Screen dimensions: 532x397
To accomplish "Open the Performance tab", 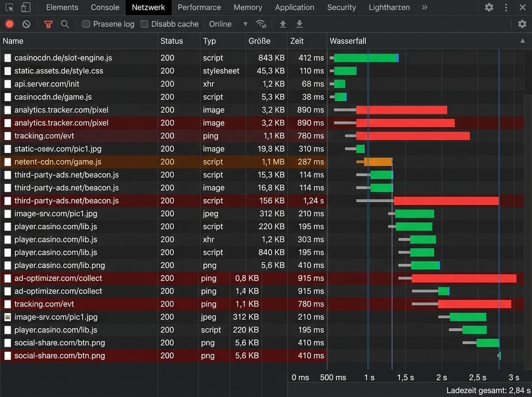I will click(x=199, y=7).
